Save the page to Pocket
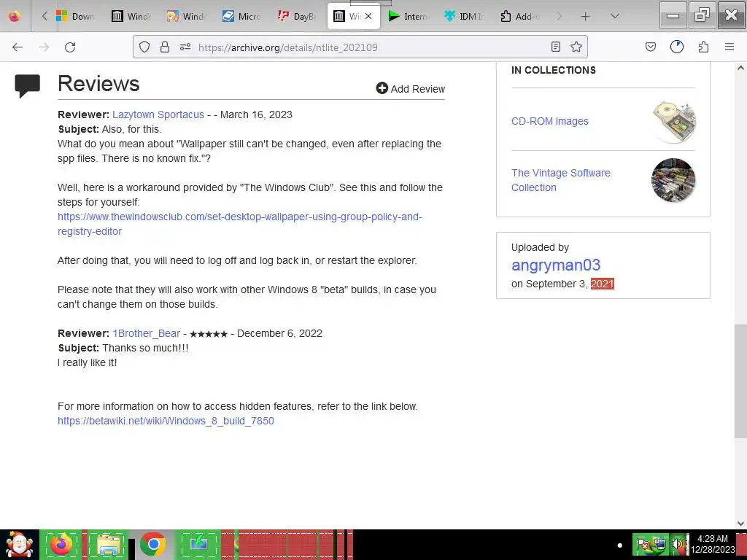Image resolution: width=747 pixels, height=560 pixels. [651, 47]
